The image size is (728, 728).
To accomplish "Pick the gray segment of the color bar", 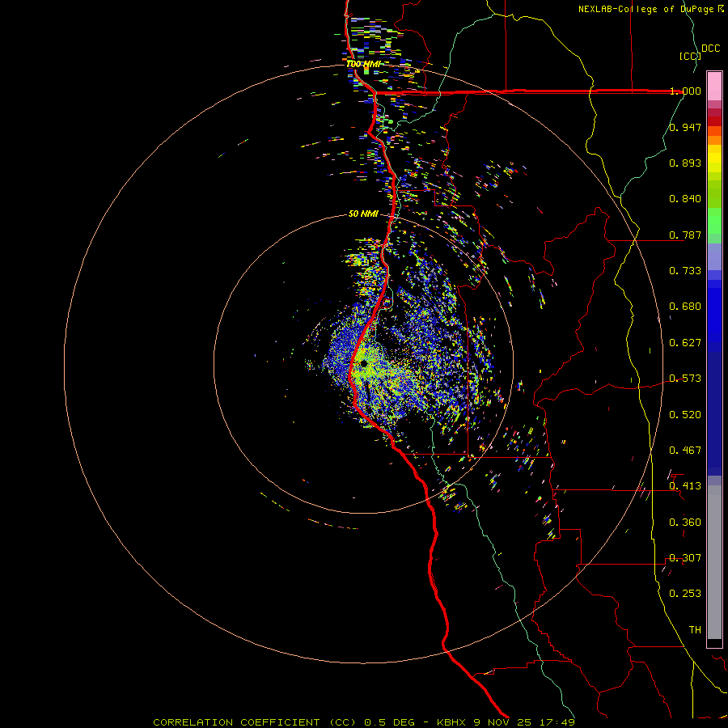I will coord(714,562).
